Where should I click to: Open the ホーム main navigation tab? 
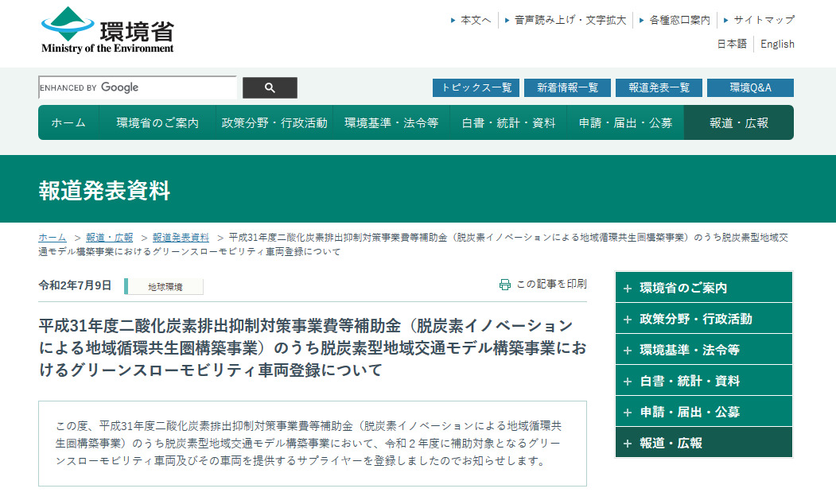[x=68, y=122]
